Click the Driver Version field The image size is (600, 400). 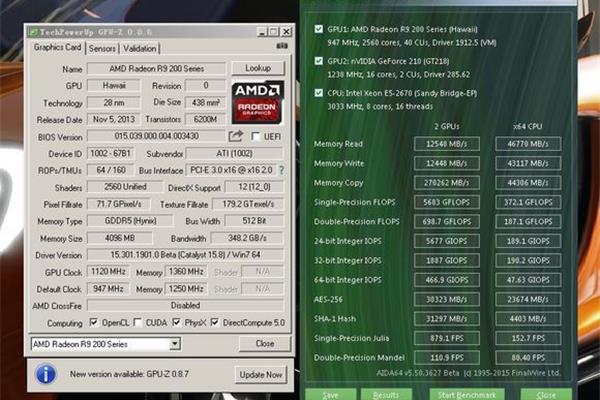coord(186,255)
